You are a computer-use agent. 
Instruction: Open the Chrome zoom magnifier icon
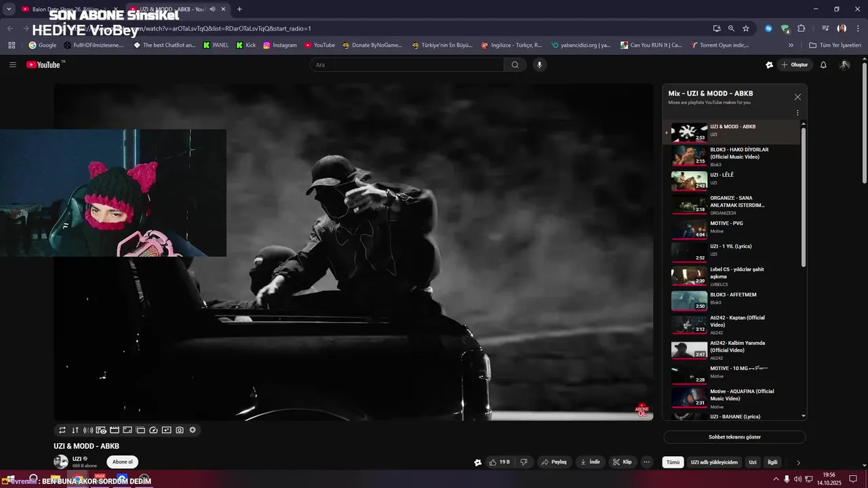731,28
